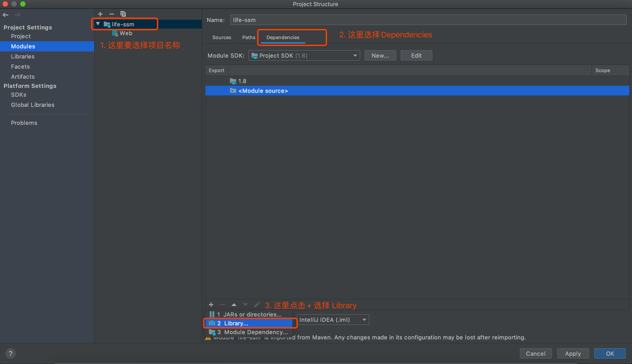Screen dimensions: 632x364
Task: Click the SDKs icon under Platform Settings
Action: [x=17, y=95]
